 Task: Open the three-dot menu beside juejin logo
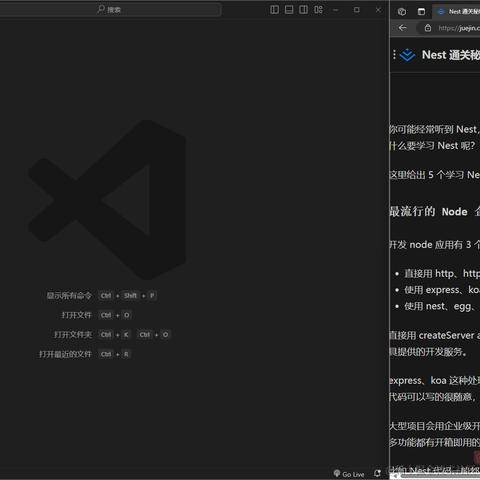pyautogui.click(x=394, y=55)
